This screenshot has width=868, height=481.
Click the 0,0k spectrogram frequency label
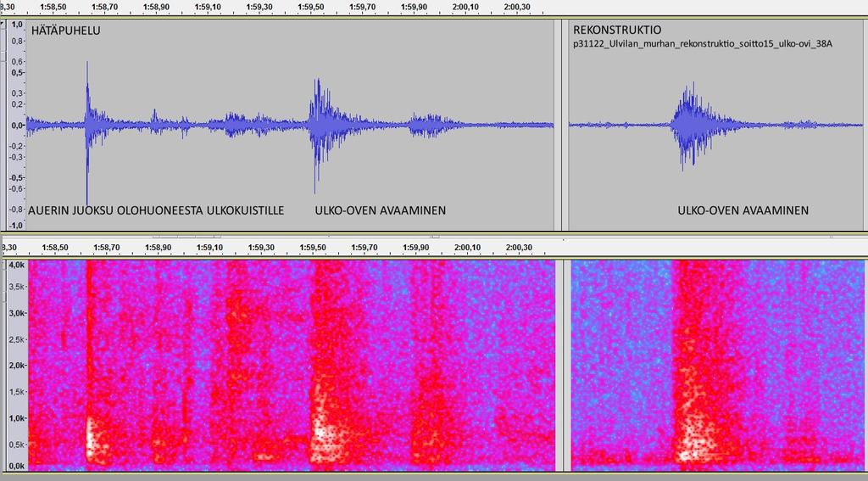pos(17,466)
